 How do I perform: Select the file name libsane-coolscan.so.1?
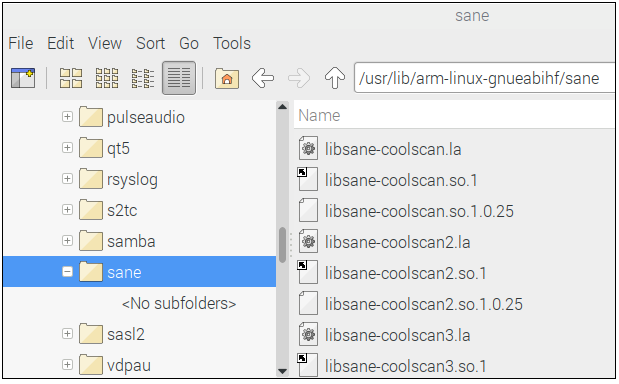(x=401, y=180)
